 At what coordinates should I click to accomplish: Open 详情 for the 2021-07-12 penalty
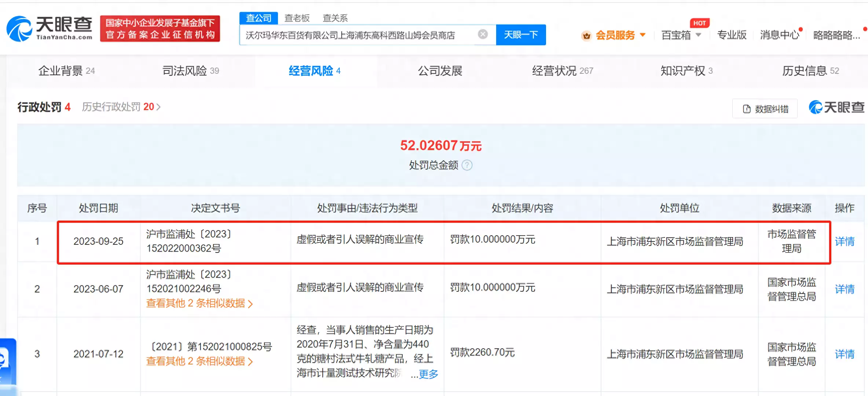coord(845,354)
